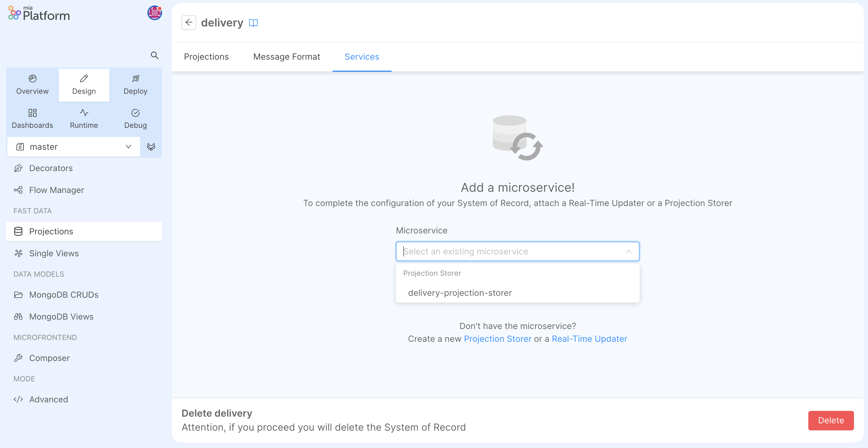Switch to the Projections tab

206,57
